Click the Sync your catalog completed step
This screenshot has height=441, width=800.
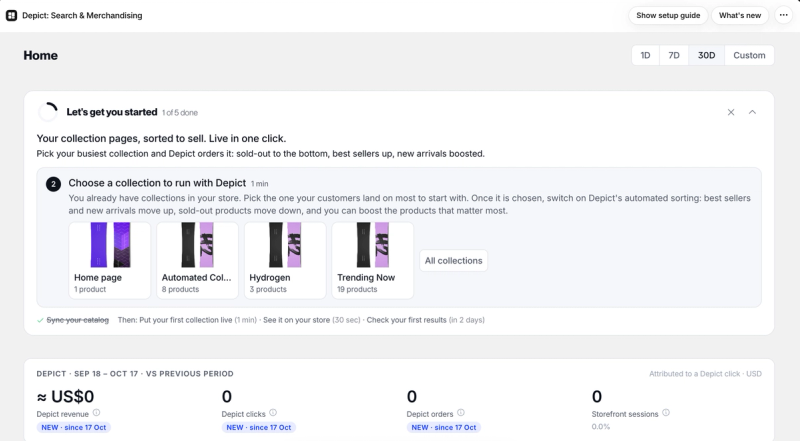(x=78, y=320)
